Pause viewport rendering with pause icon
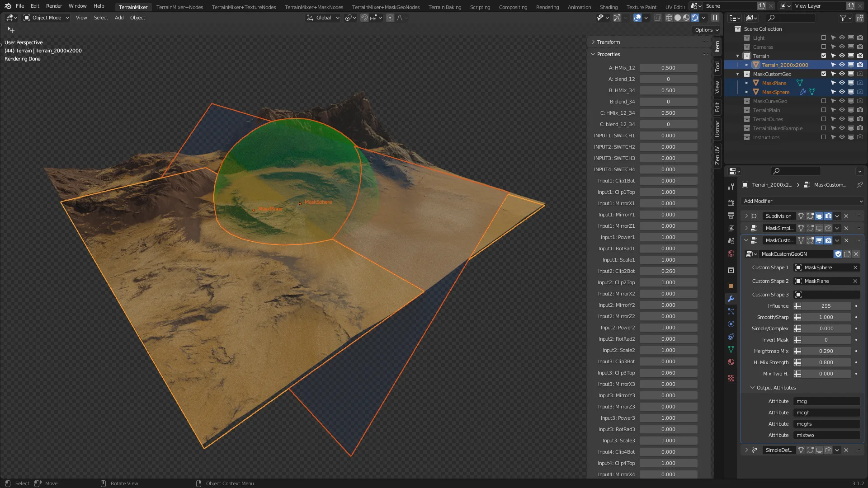 point(715,18)
